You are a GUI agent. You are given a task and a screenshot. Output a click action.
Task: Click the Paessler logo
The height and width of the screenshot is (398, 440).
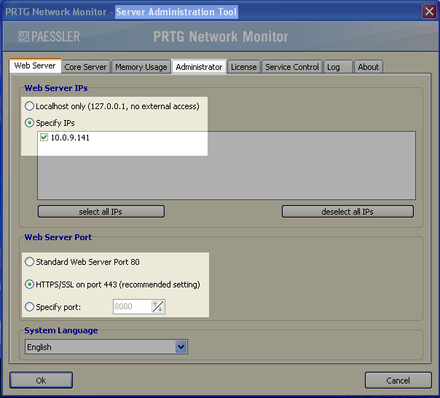click(x=49, y=36)
